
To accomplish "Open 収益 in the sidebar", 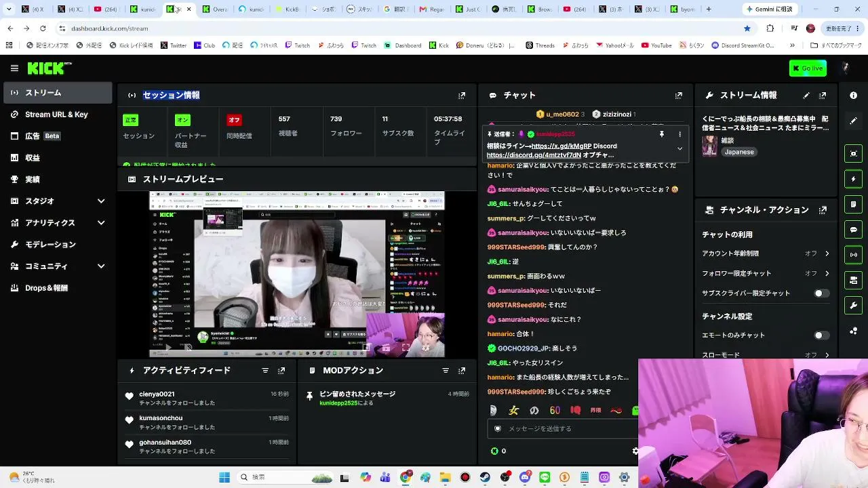I will 56,158.
